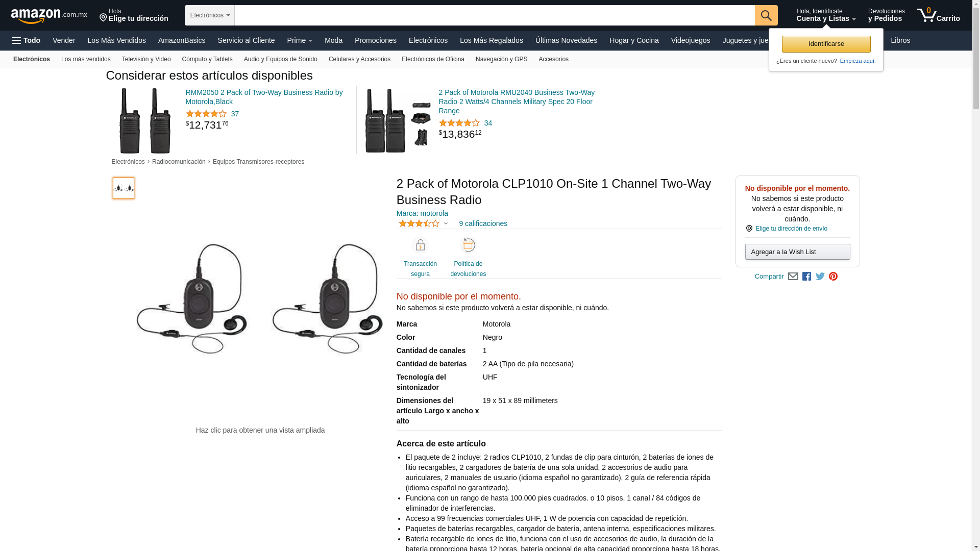Open the Promociones menu item
The height and width of the screenshot is (551, 980).
376,40
